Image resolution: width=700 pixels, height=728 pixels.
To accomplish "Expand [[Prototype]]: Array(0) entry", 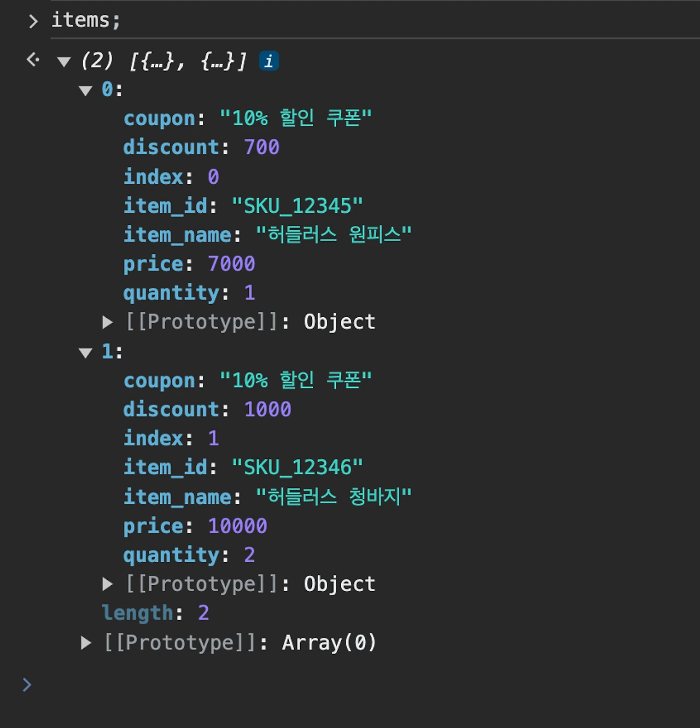I will point(86,643).
